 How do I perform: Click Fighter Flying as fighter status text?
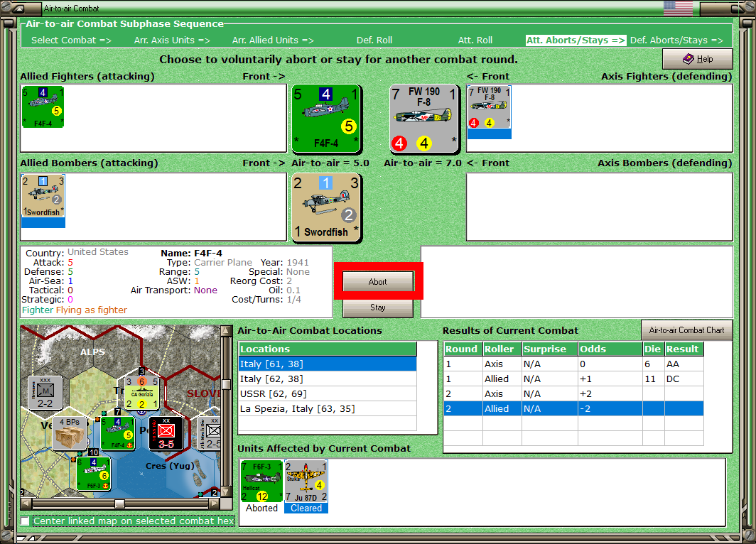point(75,310)
